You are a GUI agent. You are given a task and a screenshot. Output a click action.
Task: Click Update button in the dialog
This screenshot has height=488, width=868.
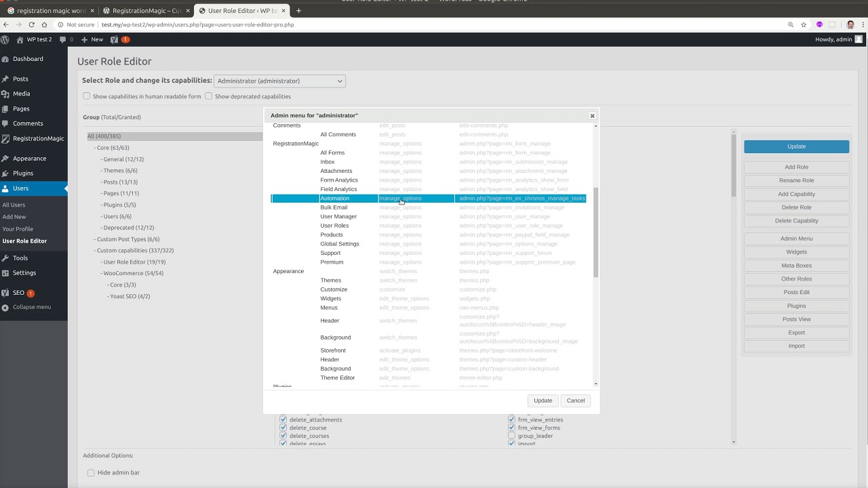(543, 401)
